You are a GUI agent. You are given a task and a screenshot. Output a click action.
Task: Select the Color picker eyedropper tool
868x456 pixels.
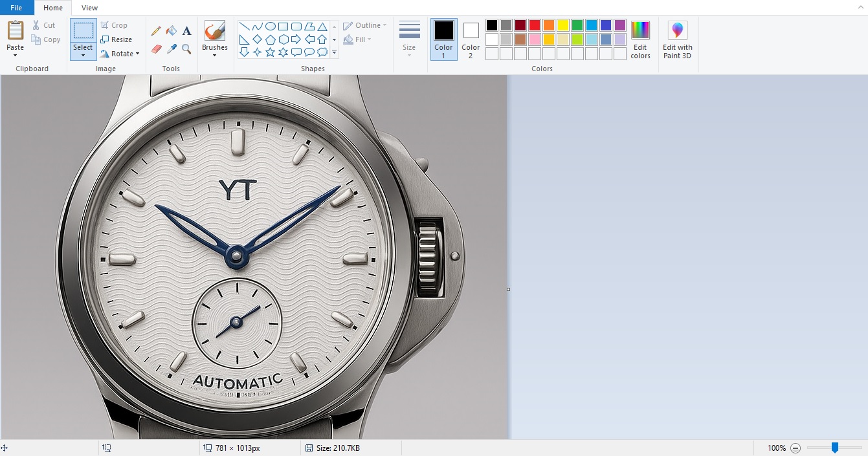[x=172, y=49]
